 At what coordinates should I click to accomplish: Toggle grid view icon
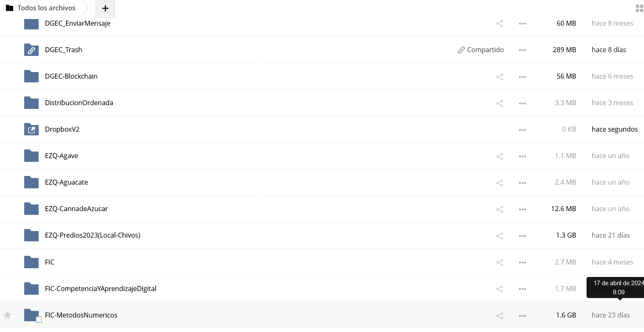click(639, 8)
